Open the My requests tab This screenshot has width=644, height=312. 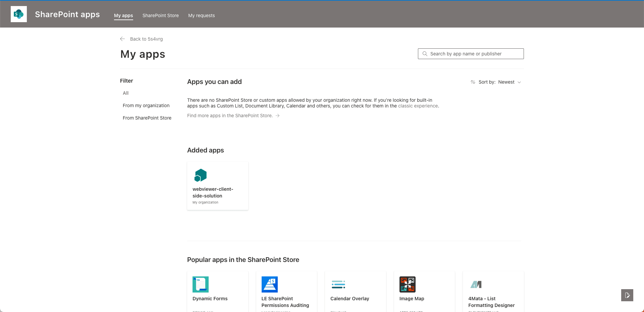click(x=201, y=15)
